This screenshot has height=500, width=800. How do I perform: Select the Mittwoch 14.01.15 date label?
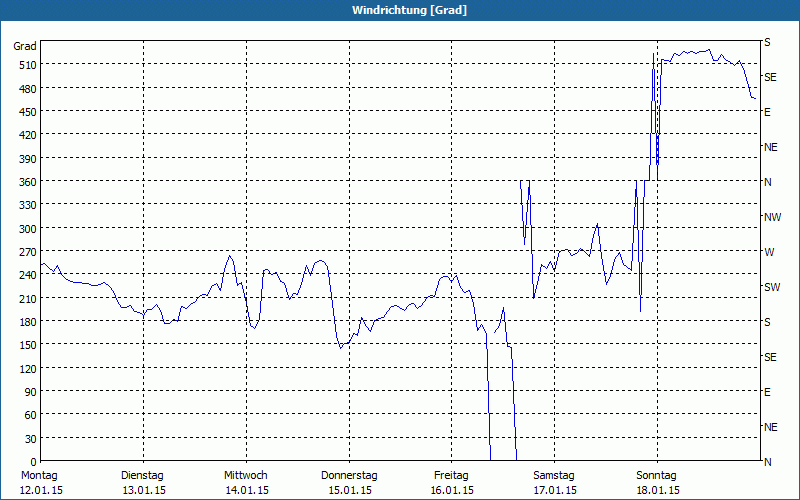click(x=246, y=483)
